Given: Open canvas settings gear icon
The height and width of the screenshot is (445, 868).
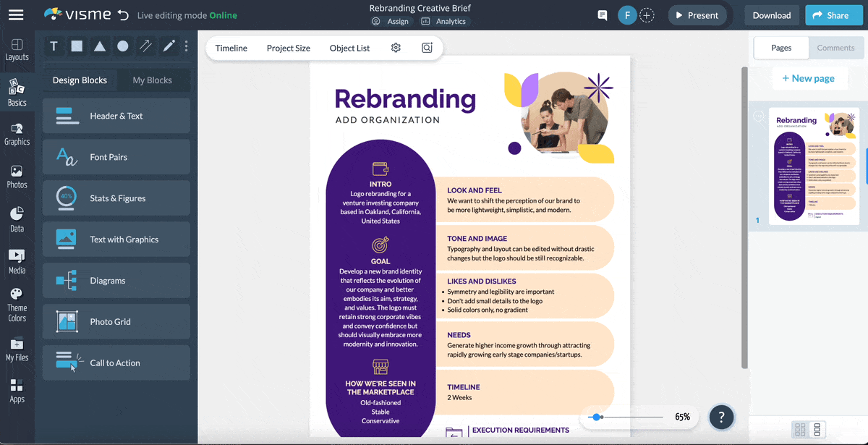Looking at the screenshot, I should [396, 48].
